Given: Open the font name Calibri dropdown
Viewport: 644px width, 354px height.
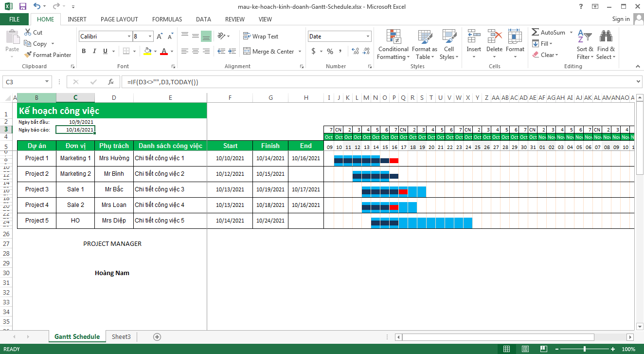Looking at the screenshot, I should pos(129,37).
